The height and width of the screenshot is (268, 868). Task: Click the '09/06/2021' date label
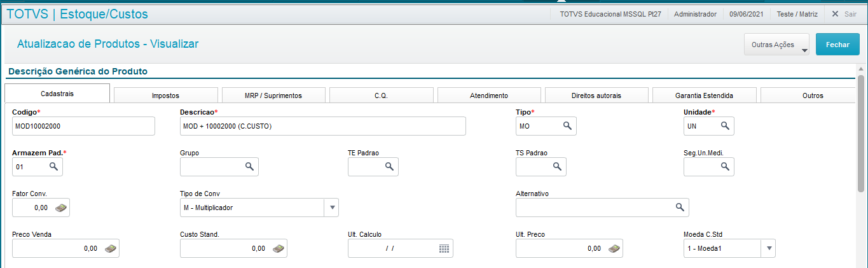point(746,13)
